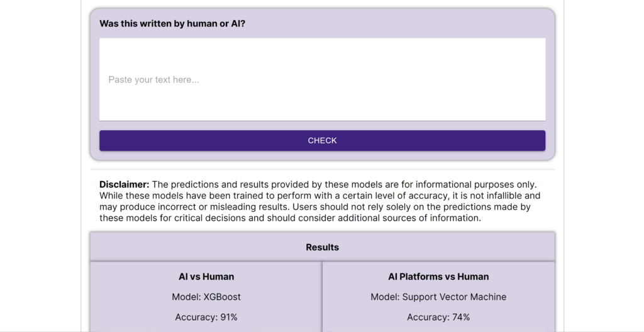
Task: Click the disclaimer line starting with 'may produce incorrect'
Action: pyautogui.click(x=252, y=207)
